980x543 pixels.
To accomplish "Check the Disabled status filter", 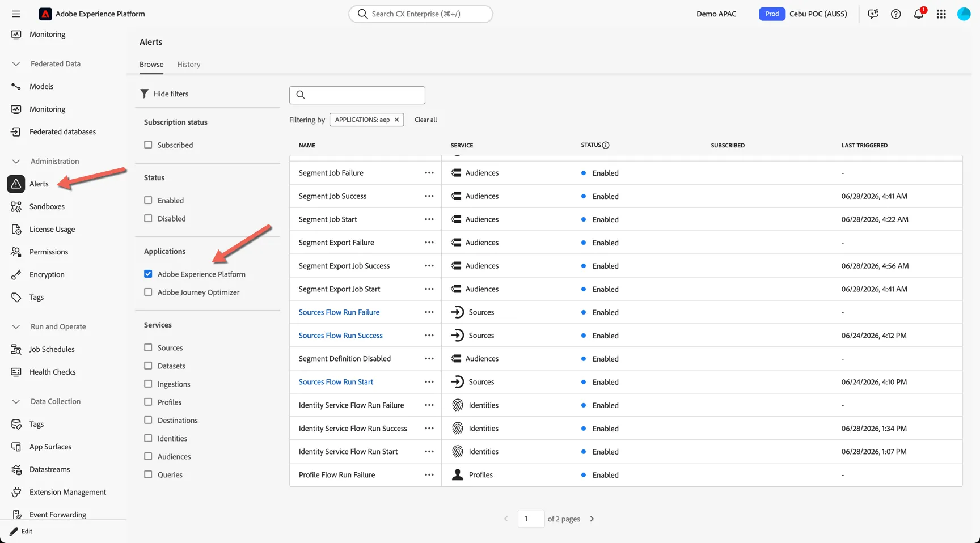I will 148,218.
